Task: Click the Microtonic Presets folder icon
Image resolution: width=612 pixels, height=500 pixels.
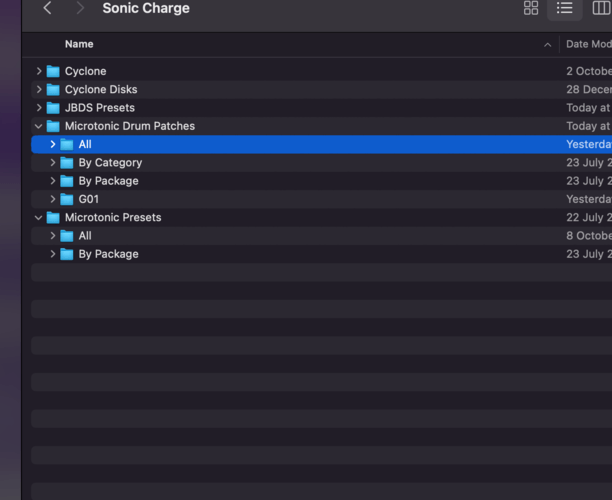Action: 53,217
